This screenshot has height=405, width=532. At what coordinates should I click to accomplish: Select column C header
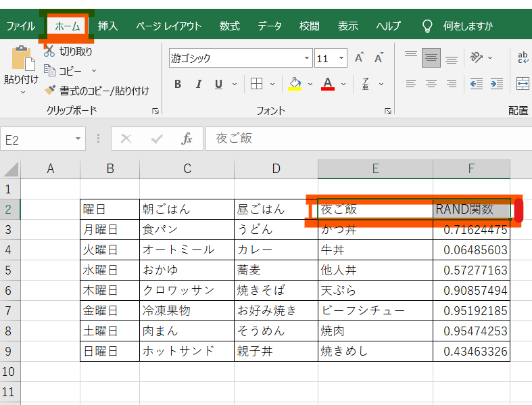click(x=187, y=169)
